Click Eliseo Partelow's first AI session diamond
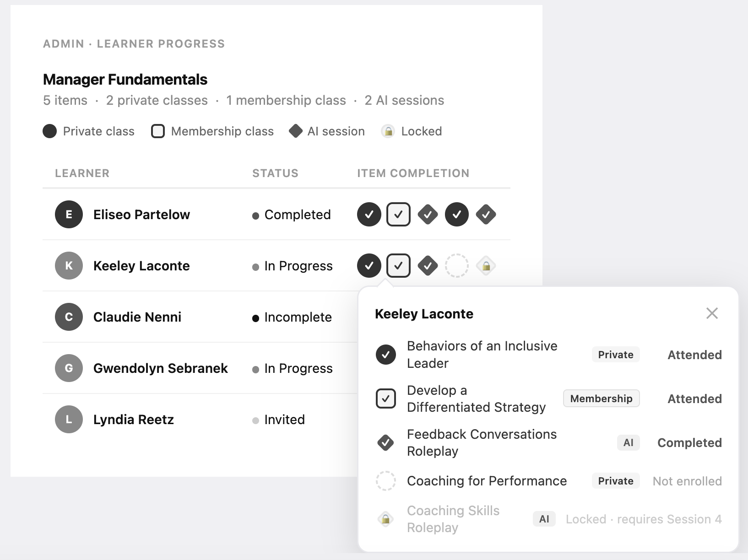The height and width of the screenshot is (560, 748). (x=428, y=214)
